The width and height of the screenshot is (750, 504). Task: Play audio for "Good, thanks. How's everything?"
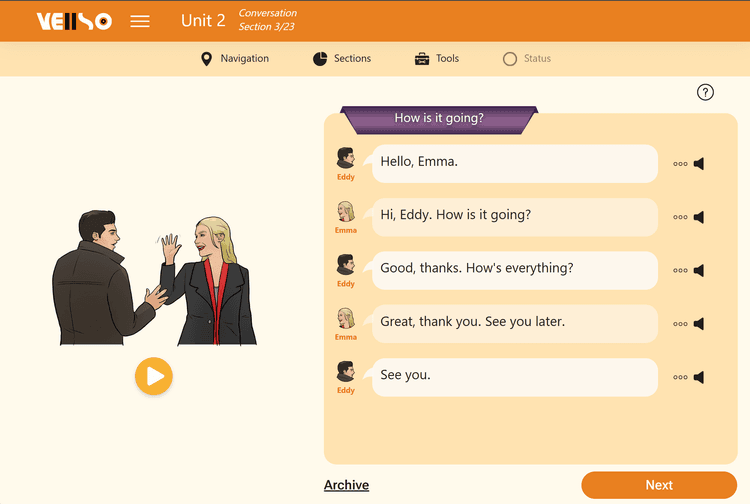pos(699,270)
